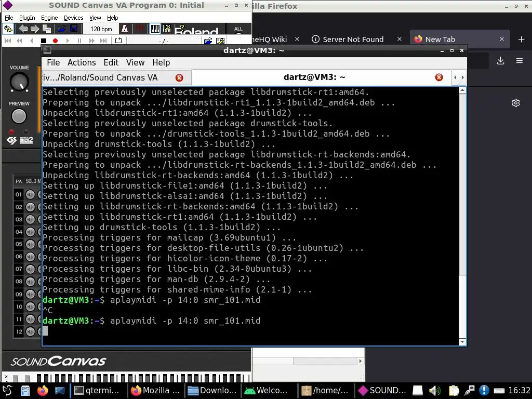Open a new Firefox tab with plus

521,39
